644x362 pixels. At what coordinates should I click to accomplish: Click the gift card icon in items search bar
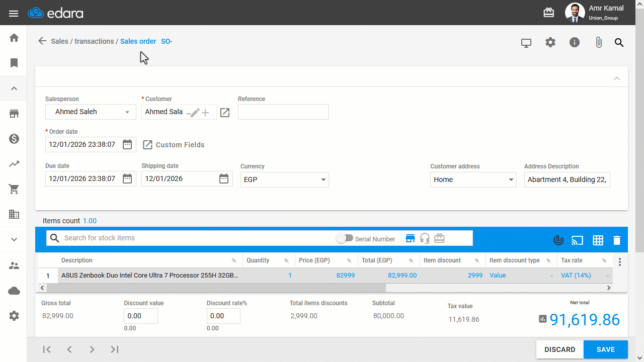[x=439, y=238]
